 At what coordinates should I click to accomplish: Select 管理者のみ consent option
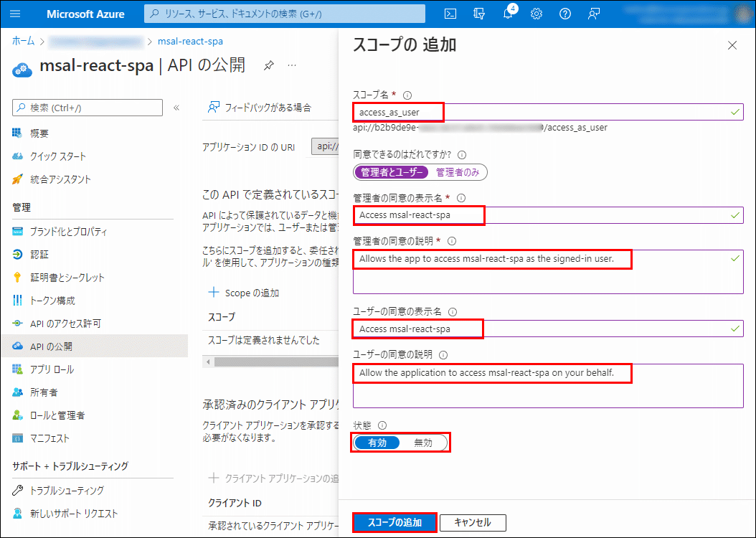(x=458, y=173)
